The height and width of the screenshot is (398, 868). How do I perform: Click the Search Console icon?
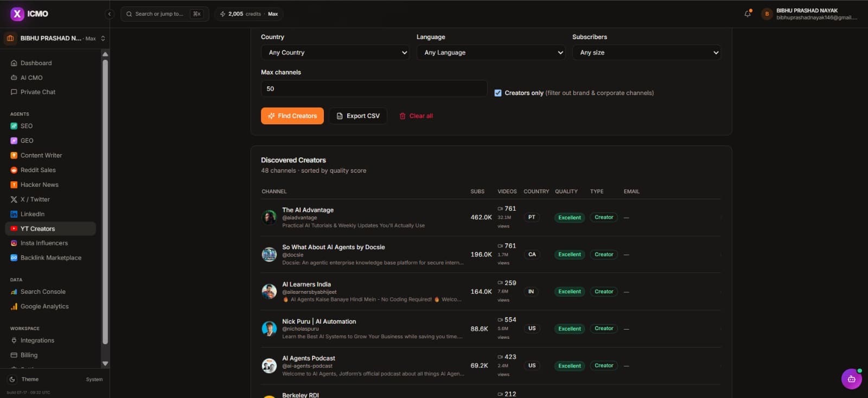(x=14, y=292)
